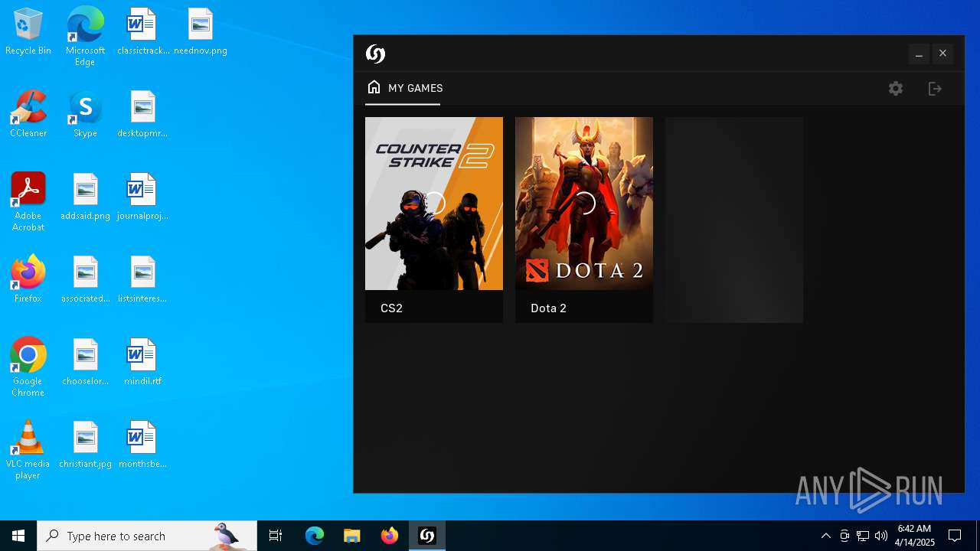Select CCleaner desktop shortcut
Viewport: 980px width, 551px height.
[28, 115]
